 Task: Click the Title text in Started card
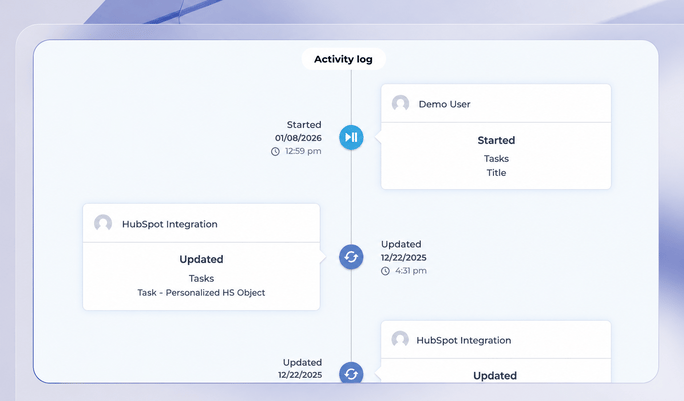point(496,173)
